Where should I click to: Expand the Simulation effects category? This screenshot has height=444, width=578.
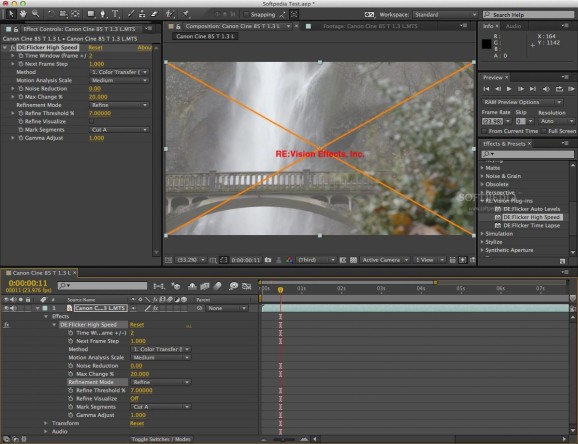(x=482, y=234)
